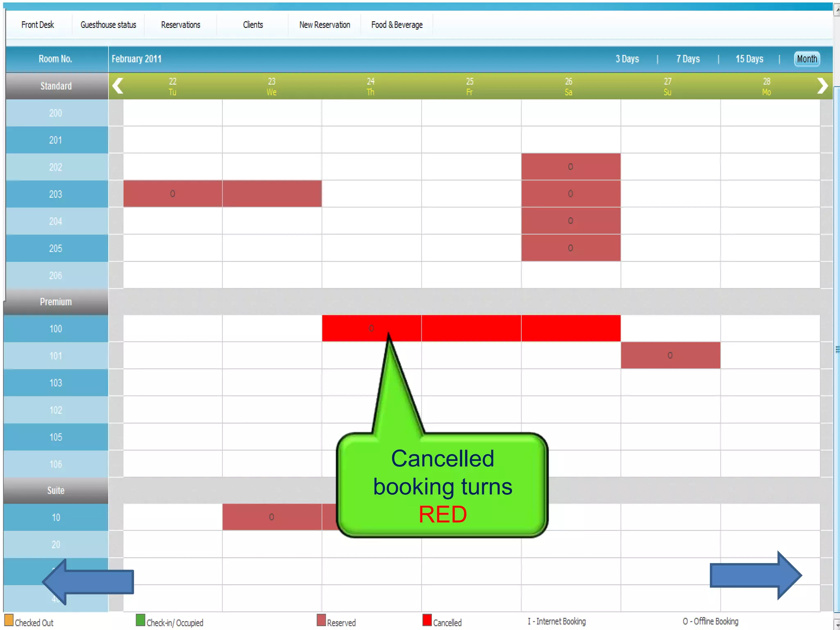
Task: Click the O - Offline Booking legend
Action: pos(710,621)
